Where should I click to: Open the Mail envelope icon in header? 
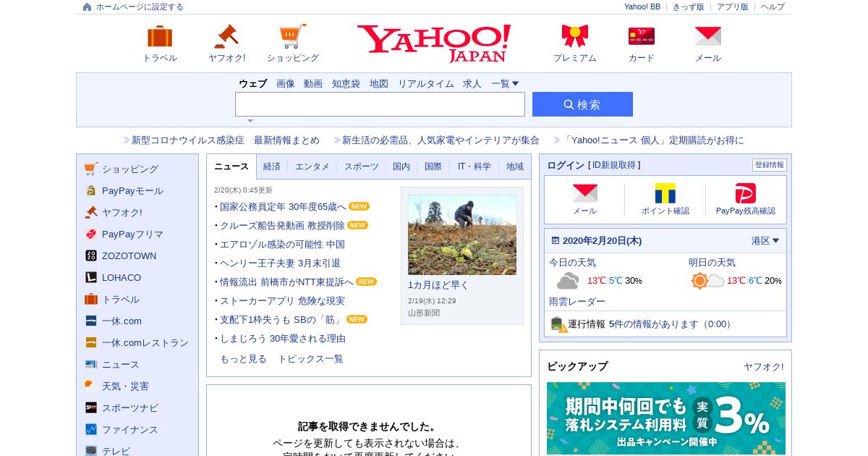click(x=708, y=36)
